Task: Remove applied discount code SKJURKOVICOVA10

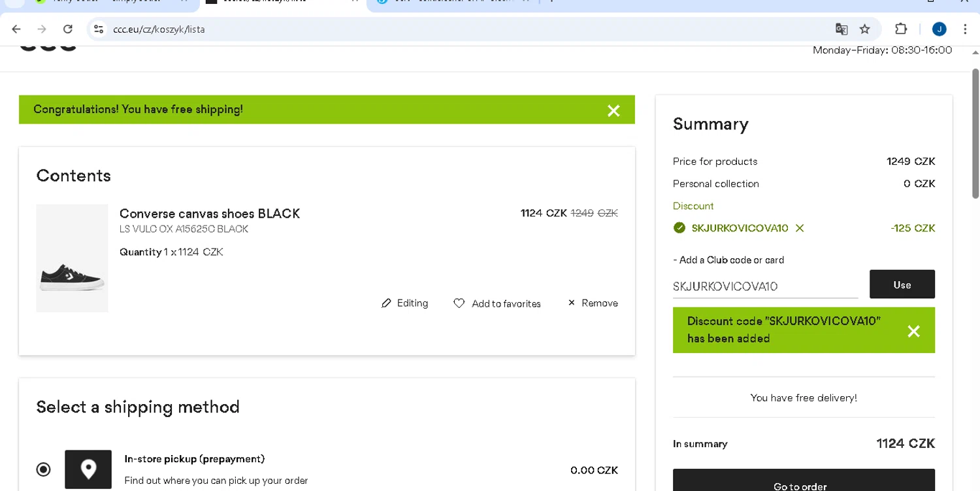Action: (x=800, y=228)
